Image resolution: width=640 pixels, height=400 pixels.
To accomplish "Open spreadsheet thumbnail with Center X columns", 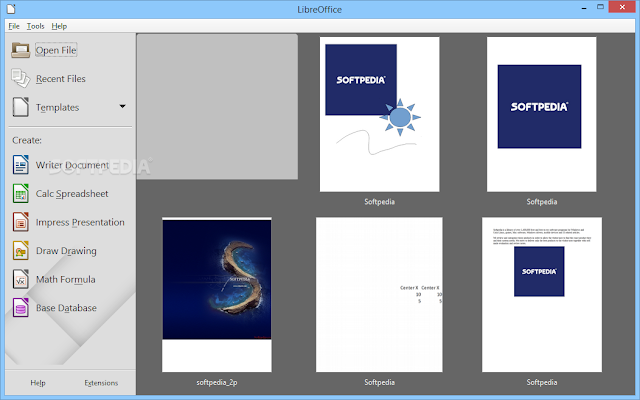I will [x=379, y=295].
